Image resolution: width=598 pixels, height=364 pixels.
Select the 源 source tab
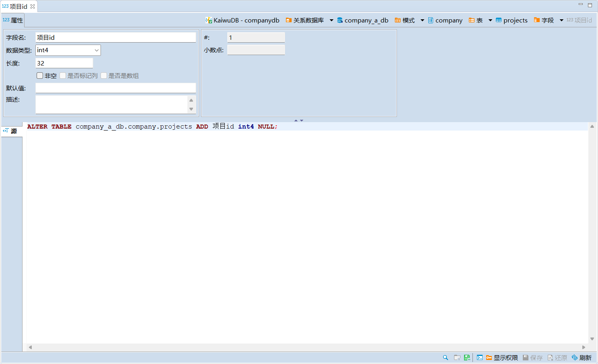click(x=11, y=131)
